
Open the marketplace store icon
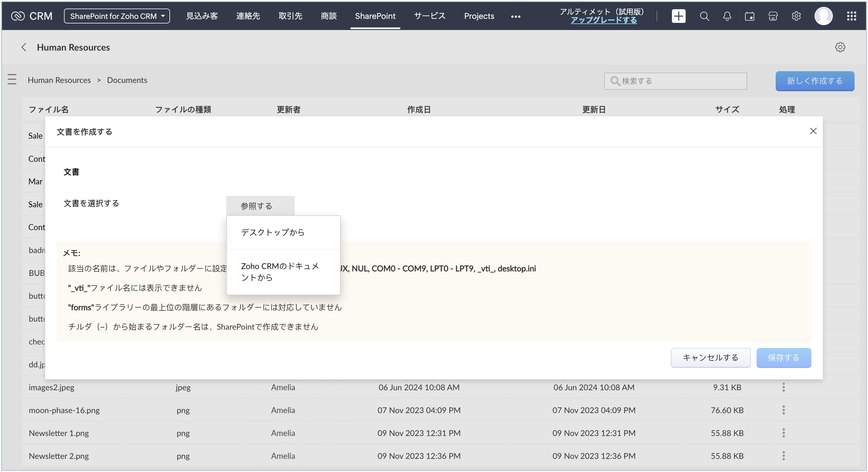pos(773,16)
